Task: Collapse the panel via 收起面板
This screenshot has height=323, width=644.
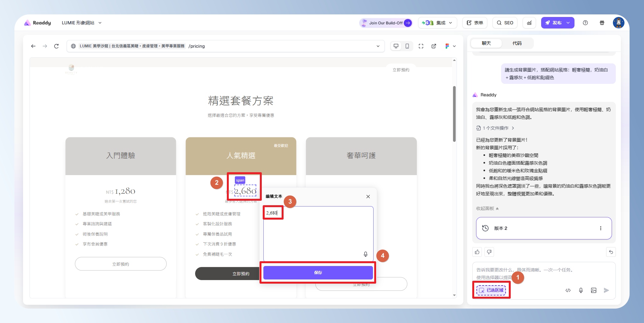Action: (x=487, y=208)
